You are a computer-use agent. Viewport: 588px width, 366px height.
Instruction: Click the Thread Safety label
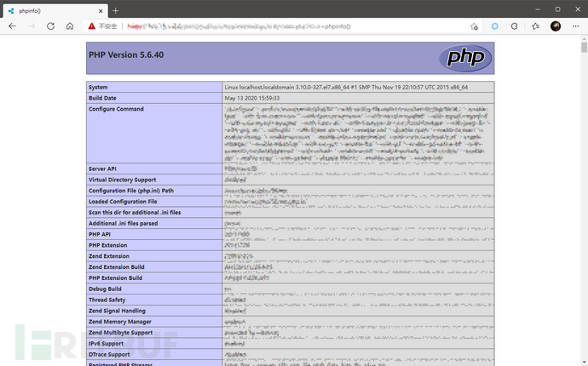click(x=107, y=300)
